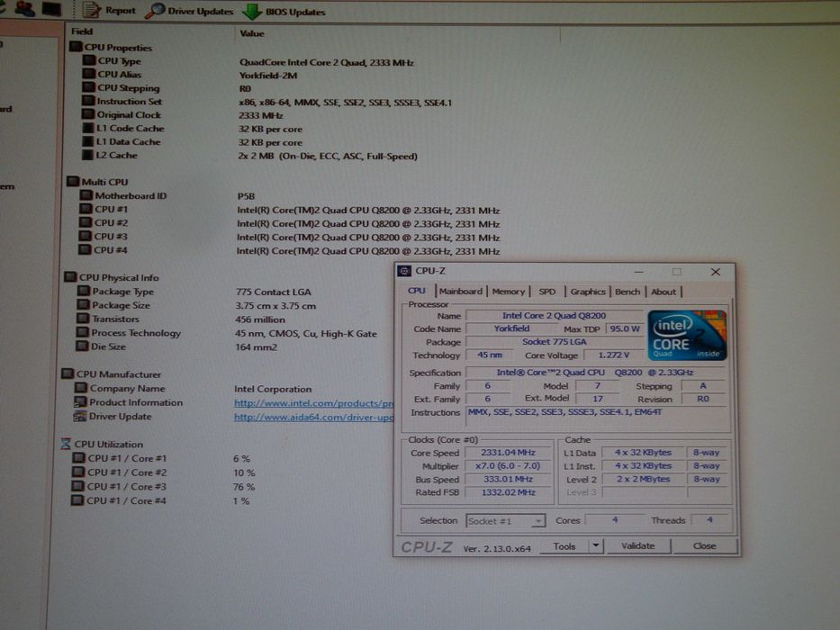Click the Max TDP value 95.0 W
Image resolution: width=840 pixels, height=630 pixels.
tap(625, 328)
